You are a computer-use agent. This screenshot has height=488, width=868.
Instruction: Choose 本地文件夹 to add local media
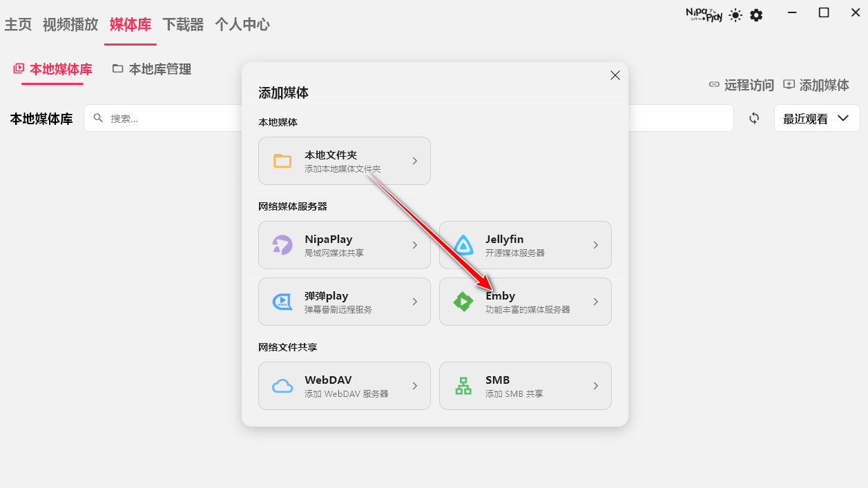(x=345, y=161)
